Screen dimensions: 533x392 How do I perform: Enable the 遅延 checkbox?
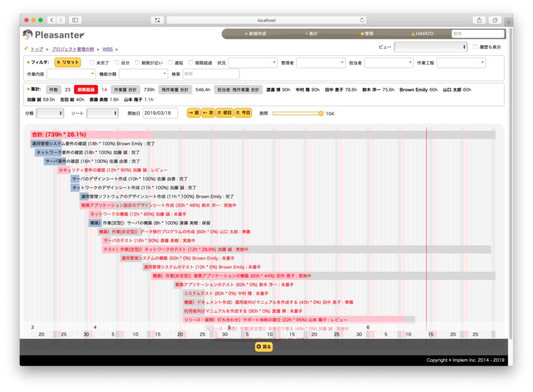[170, 62]
